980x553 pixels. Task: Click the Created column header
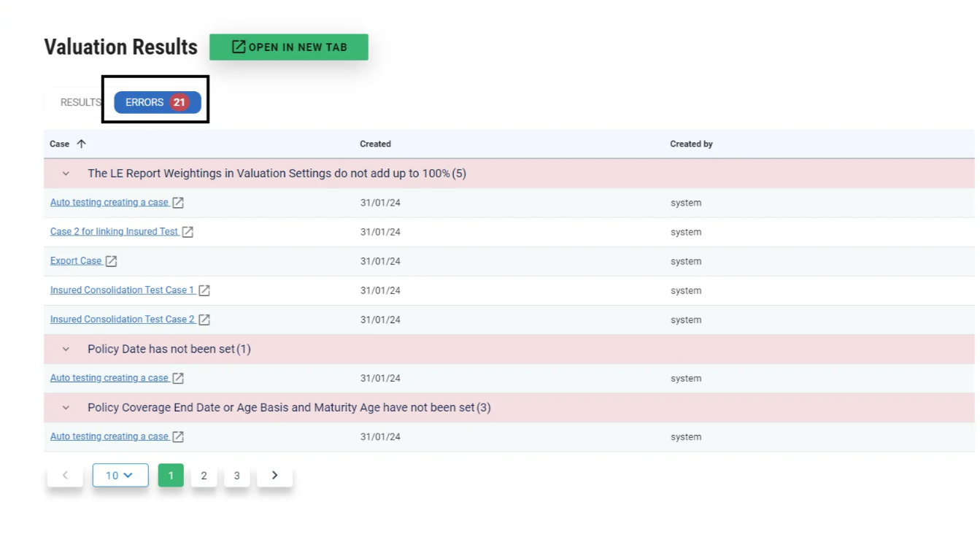coord(375,144)
